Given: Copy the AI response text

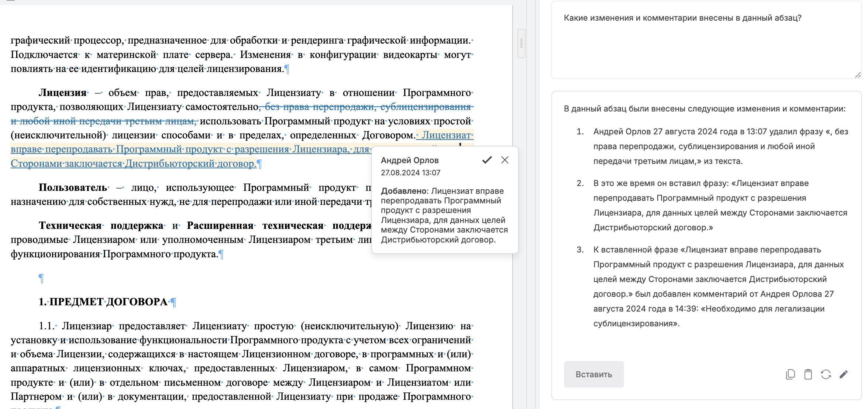Looking at the screenshot, I should point(790,374).
